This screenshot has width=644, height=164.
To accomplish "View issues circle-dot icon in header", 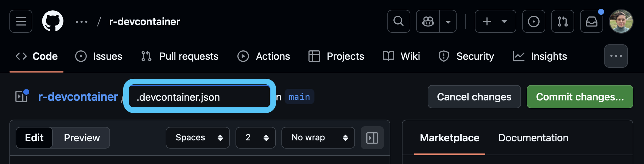I will tap(534, 21).
